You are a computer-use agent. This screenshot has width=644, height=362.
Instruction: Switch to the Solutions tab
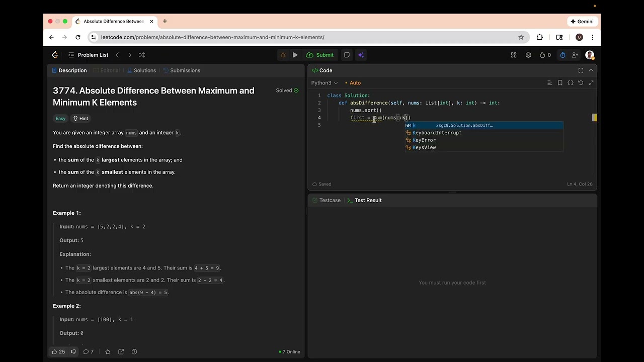pyautogui.click(x=141, y=70)
